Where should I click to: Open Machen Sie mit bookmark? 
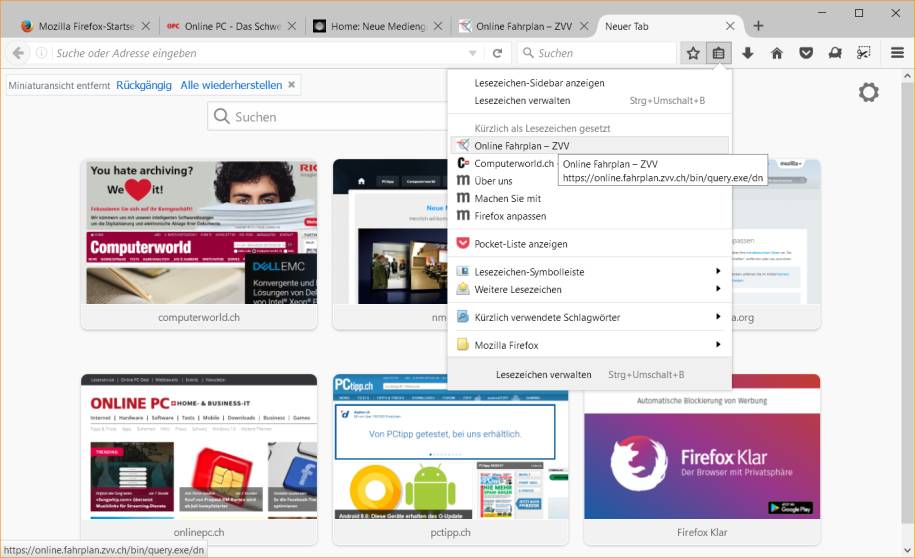[589, 198]
